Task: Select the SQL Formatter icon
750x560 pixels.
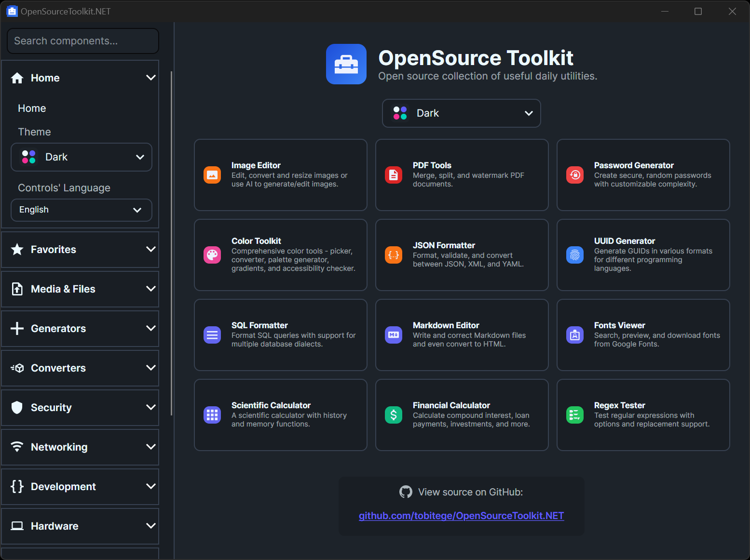Action: (212, 335)
